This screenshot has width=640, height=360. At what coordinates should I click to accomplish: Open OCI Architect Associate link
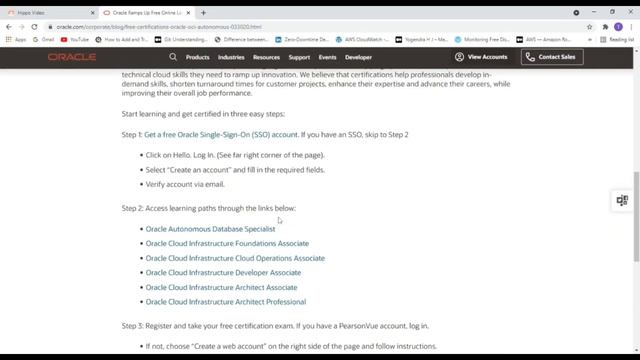point(221,287)
